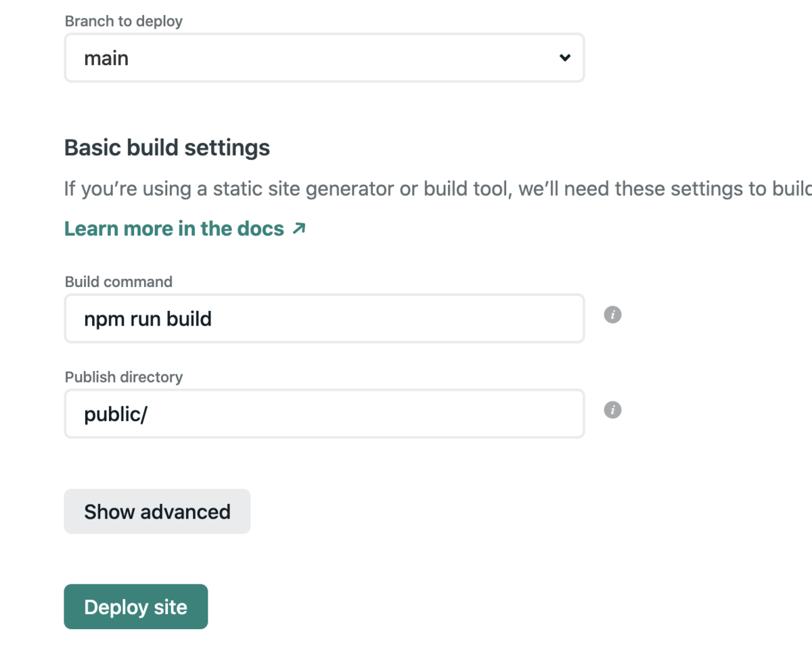Focus the Publish directory input field
Image resolution: width=812 pixels, height=648 pixels.
pyautogui.click(x=323, y=414)
